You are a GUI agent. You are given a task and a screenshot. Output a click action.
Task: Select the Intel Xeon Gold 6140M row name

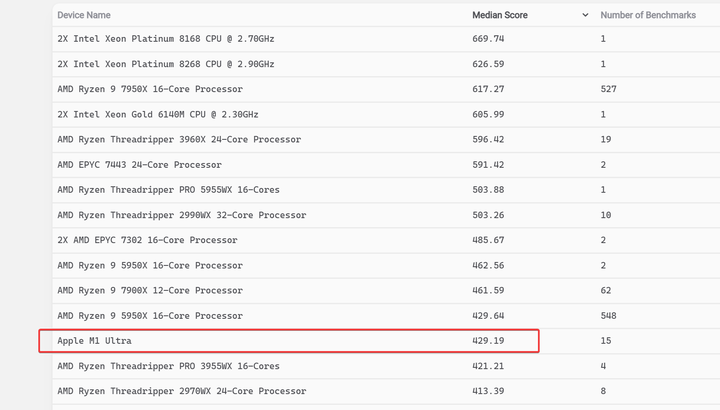158,114
